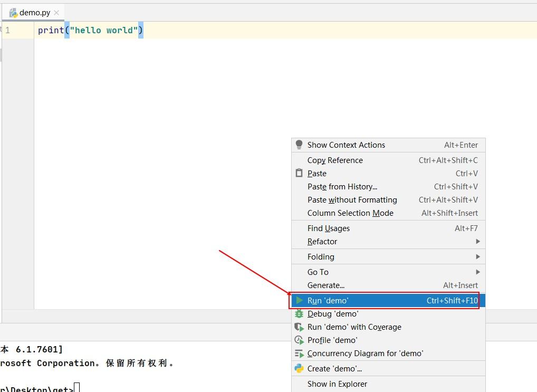Click the profiler icon for Profile 'demo'
Image resolution: width=537 pixels, height=392 pixels.
299,340
